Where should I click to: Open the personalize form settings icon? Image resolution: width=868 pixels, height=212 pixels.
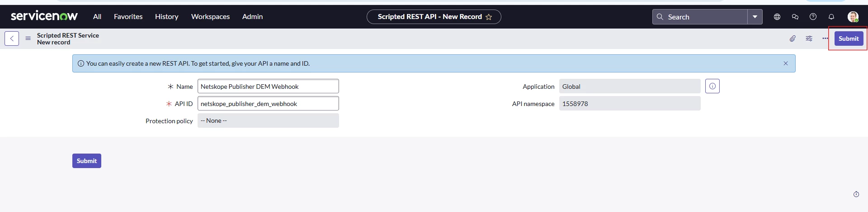[x=809, y=39]
